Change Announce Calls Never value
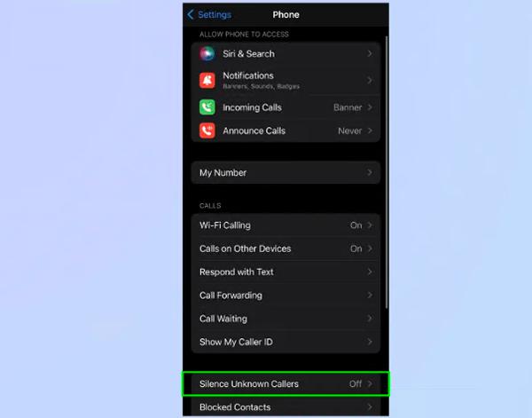The height and width of the screenshot is (418, 532). coord(349,130)
